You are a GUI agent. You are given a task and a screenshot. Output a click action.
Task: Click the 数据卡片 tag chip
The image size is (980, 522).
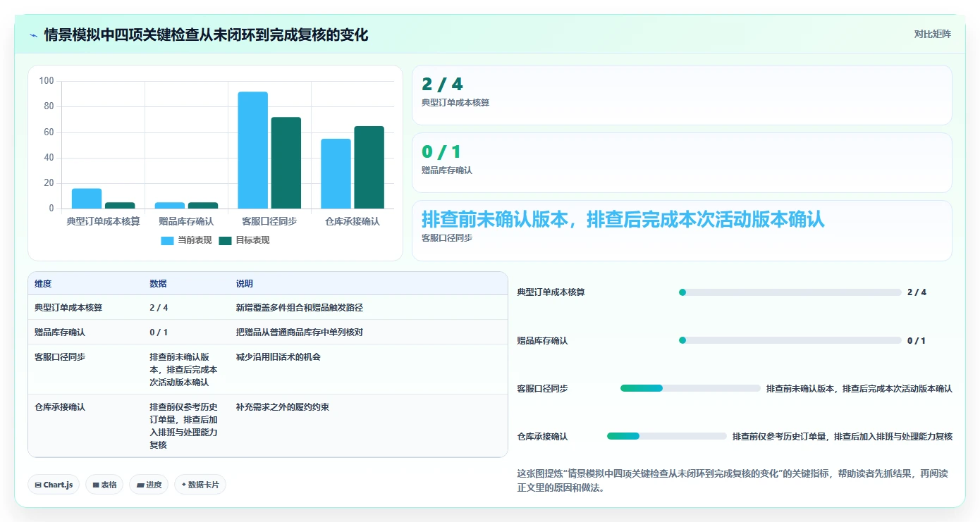coord(200,485)
